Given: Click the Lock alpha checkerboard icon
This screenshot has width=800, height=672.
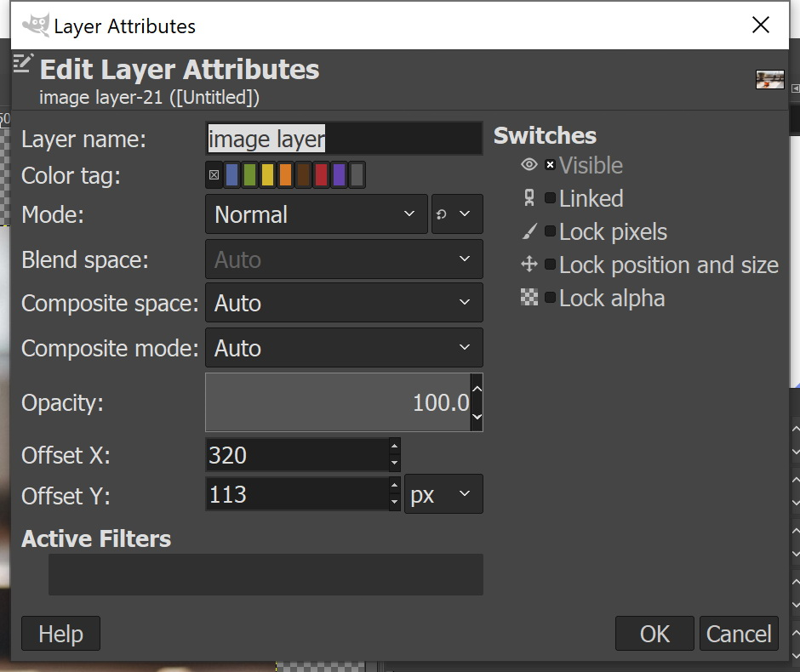Looking at the screenshot, I should (x=529, y=298).
